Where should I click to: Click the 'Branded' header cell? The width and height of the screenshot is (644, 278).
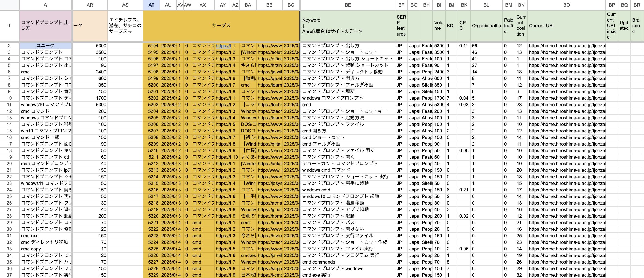tap(637, 26)
